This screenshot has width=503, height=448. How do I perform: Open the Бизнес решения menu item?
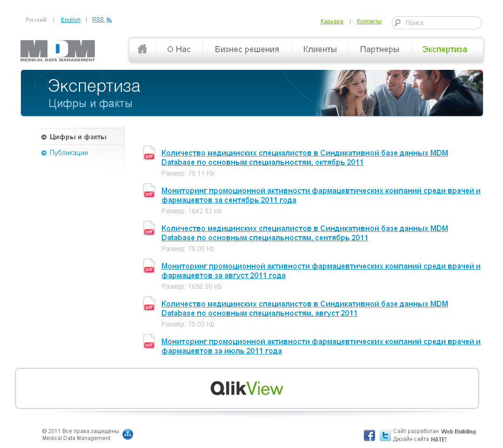(x=247, y=49)
